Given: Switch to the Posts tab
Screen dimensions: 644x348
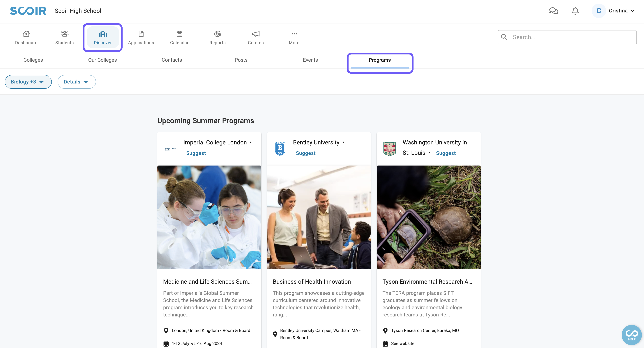Looking at the screenshot, I should [241, 60].
